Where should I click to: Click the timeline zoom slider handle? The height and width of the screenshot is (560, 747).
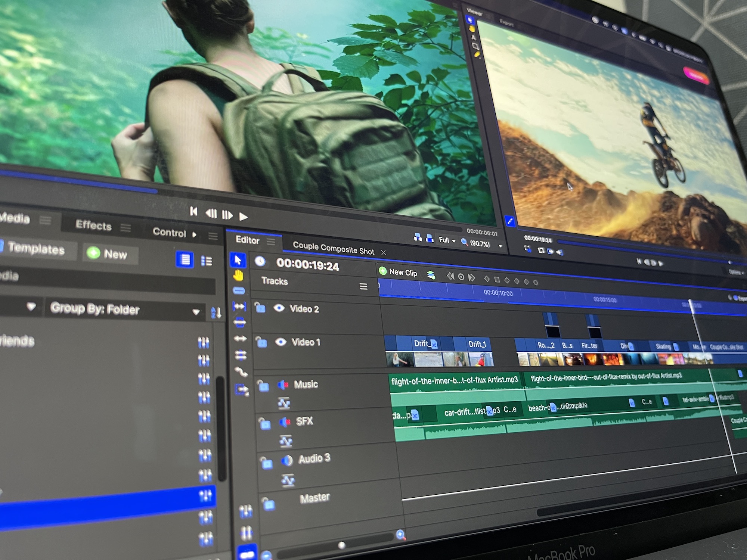[x=341, y=545]
